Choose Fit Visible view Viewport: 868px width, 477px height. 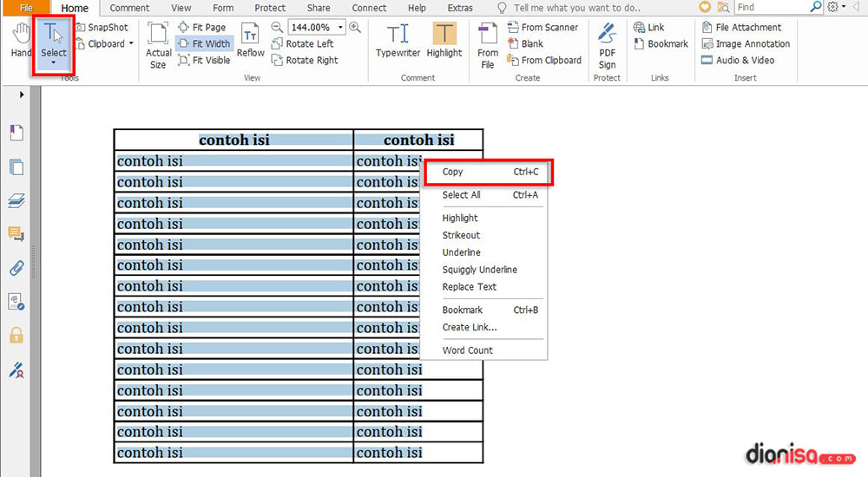pyautogui.click(x=204, y=61)
